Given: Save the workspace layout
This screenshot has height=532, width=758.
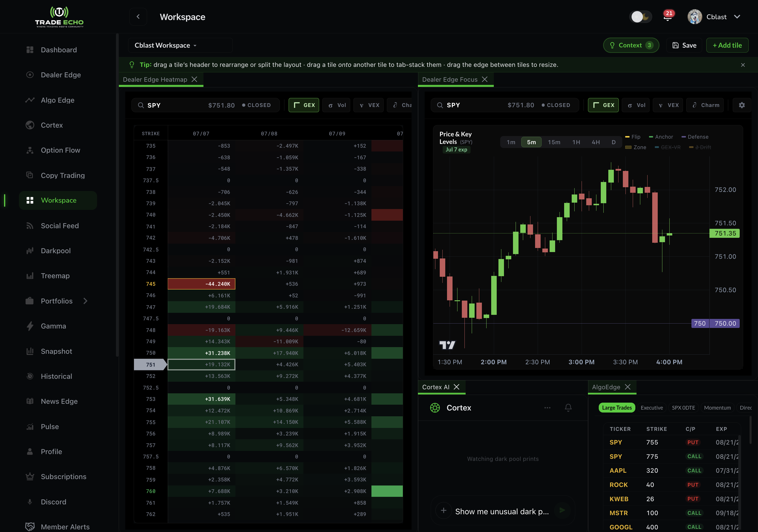Looking at the screenshot, I should coord(684,45).
